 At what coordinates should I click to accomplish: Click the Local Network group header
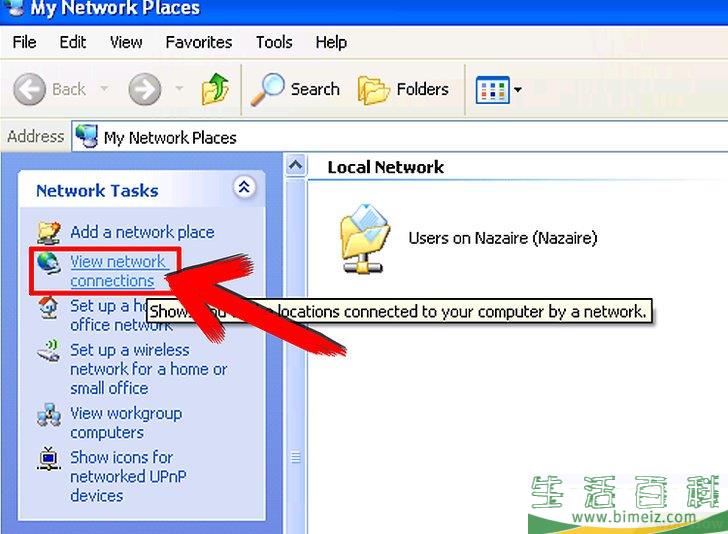click(x=385, y=167)
